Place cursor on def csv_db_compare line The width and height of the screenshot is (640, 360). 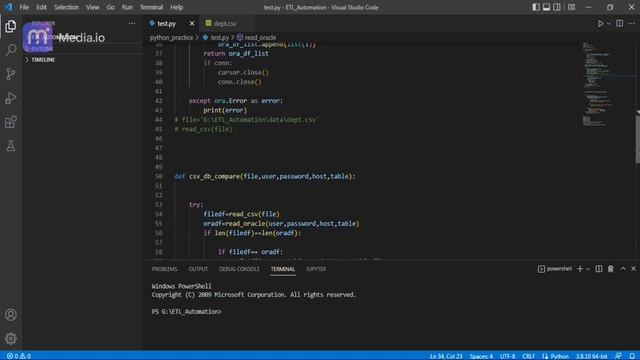(x=264, y=176)
